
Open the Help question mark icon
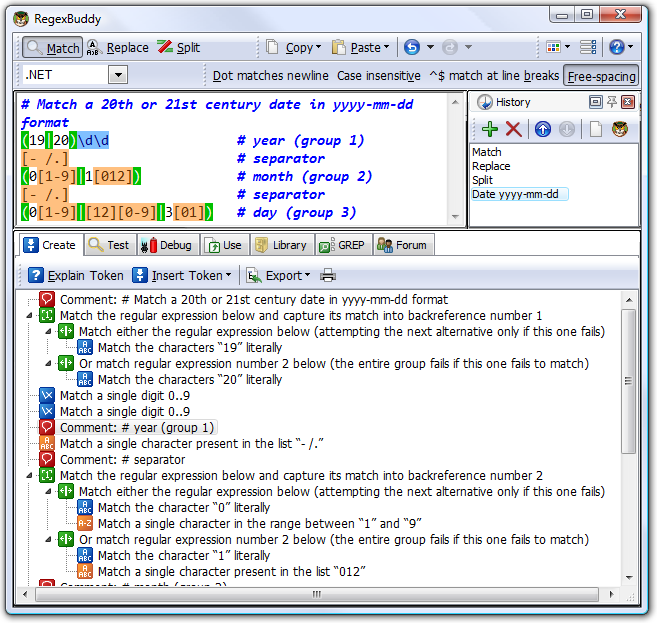pos(617,47)
